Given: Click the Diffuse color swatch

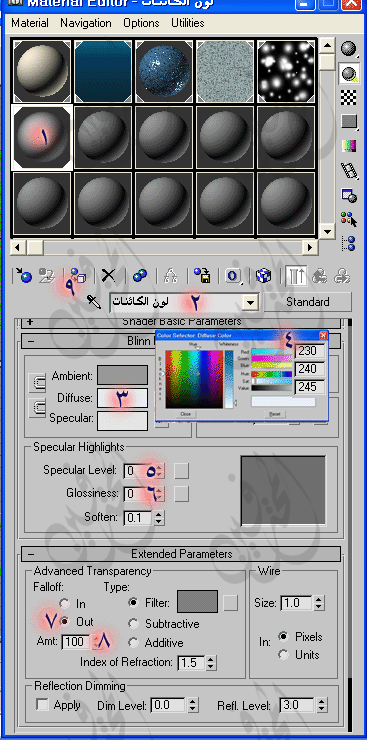Looking at the screenshot, I should pyautogui.click(x=122, y=398).
